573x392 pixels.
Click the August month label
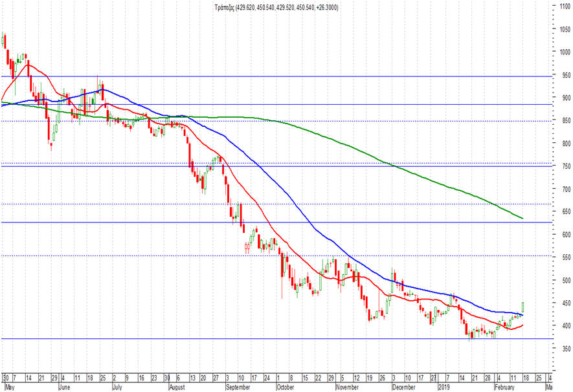point(177,387)
